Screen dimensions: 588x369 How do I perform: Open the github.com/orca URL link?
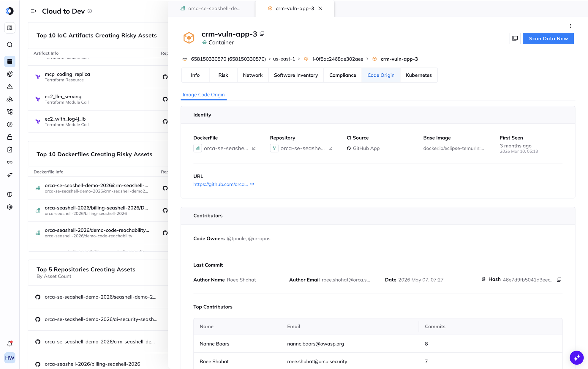coord(221,184)
